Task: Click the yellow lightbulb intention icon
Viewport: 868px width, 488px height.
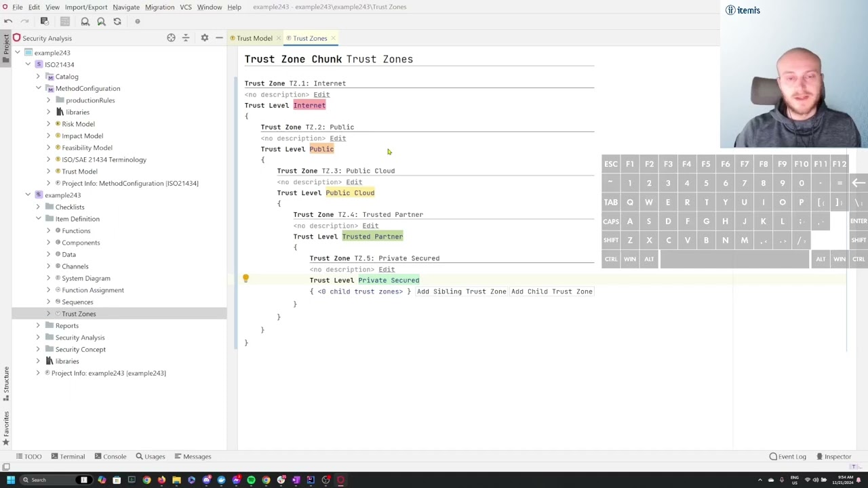Action: click(x=245, y=279)
